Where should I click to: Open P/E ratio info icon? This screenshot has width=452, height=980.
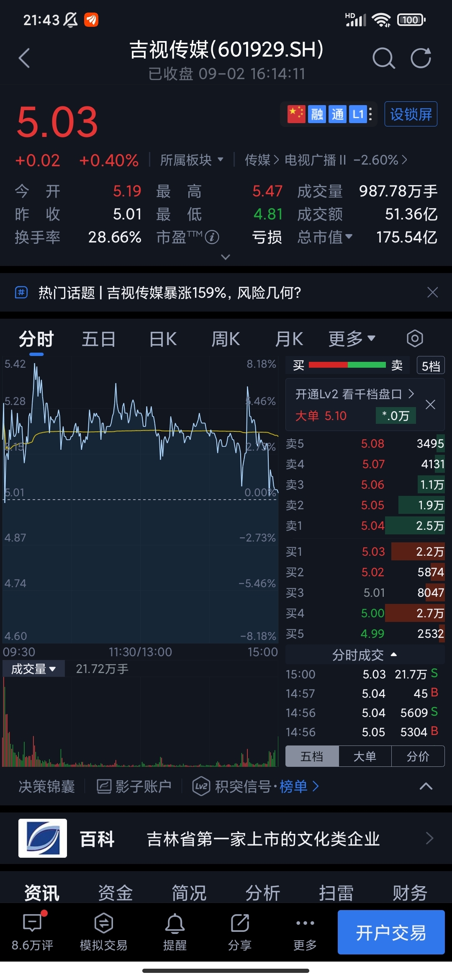pos(212,237)
